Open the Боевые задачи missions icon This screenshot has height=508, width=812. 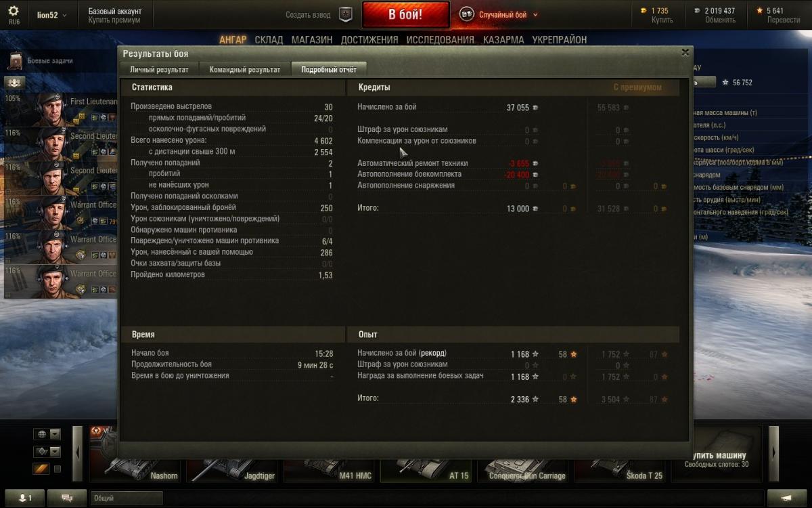coord(15,61)
